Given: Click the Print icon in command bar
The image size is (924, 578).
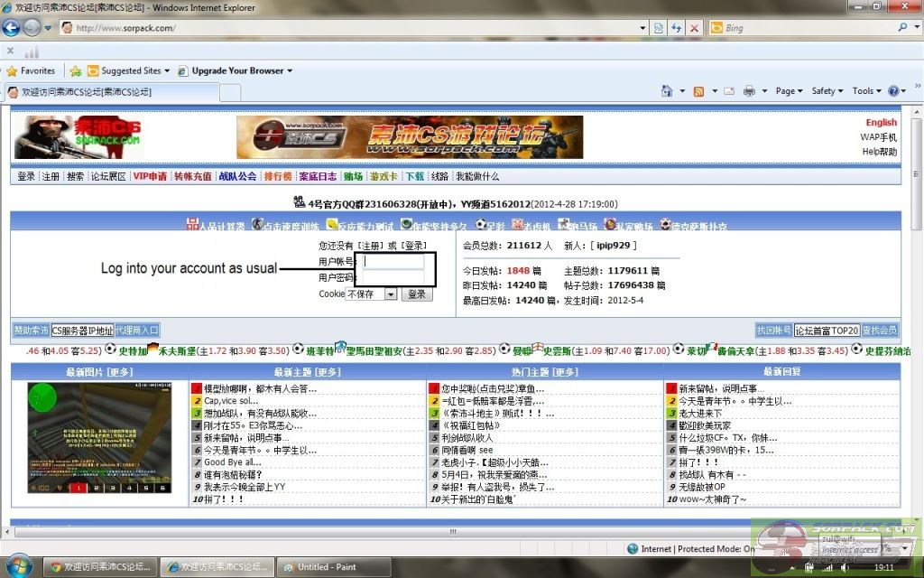Looking at the screenshot, I should tap(749, 91).
